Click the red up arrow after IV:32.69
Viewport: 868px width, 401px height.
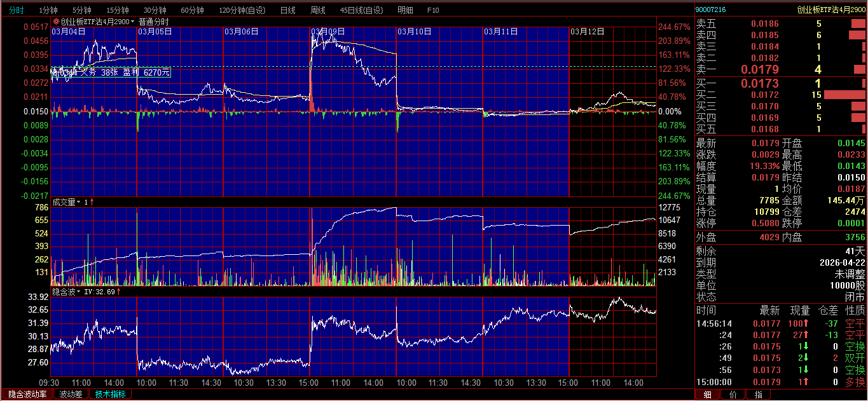tap(119, 292)
